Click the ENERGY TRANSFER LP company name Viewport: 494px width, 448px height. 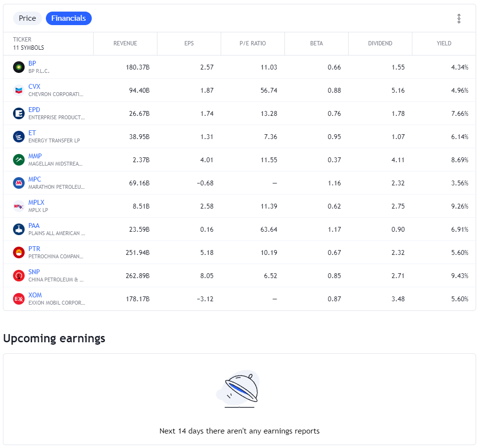click(54, 140)
